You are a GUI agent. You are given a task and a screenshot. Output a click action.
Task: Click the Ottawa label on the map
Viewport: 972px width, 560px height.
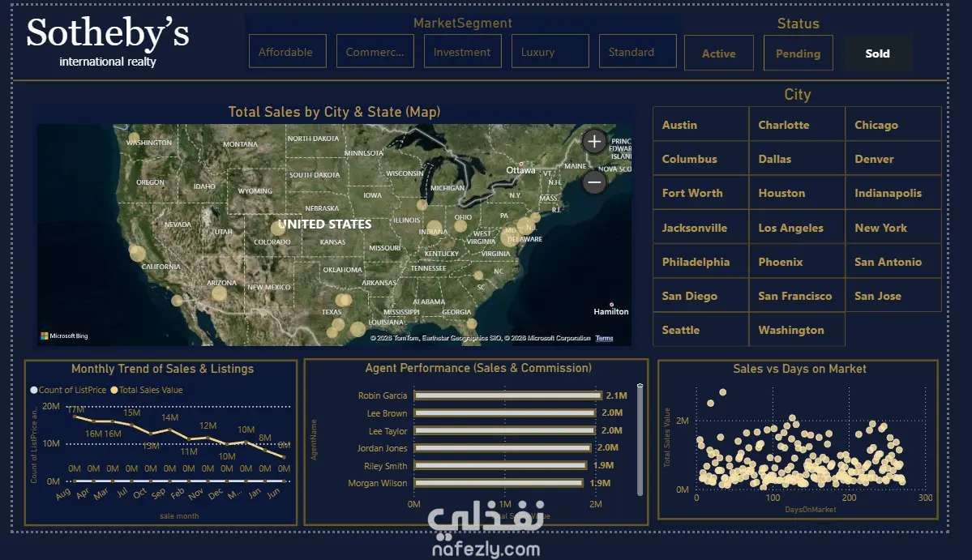tap(520, 170)
